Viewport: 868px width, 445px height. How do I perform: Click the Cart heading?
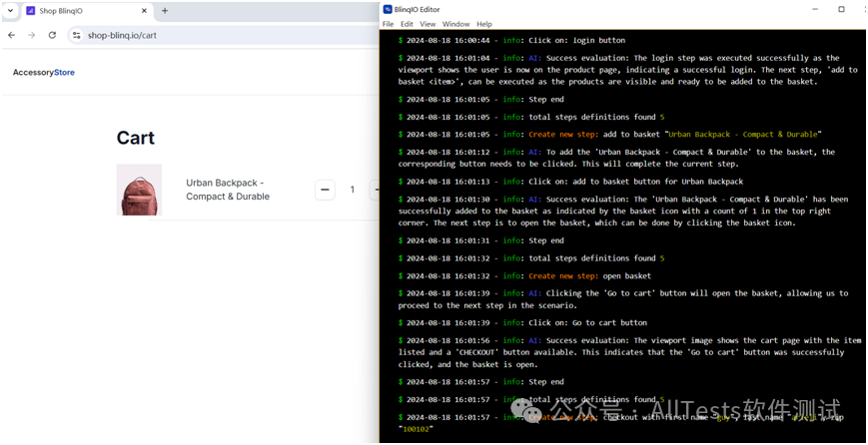click(136, 138)
